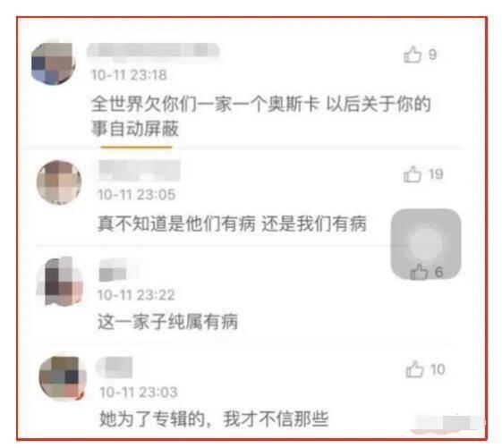Like the comment with 19 likes
The height and width of the screenshot is (448, 502).
pyautogui.click(x=413, y=174)
